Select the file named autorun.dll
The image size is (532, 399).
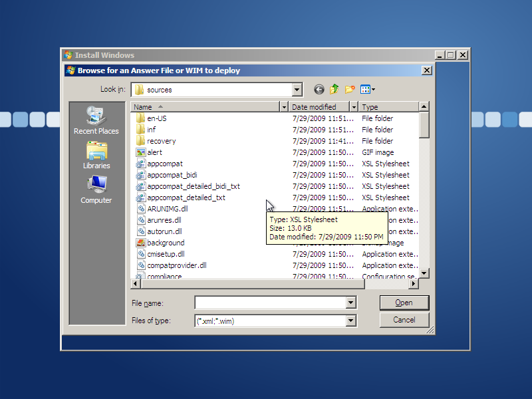(x=164, y=231)
